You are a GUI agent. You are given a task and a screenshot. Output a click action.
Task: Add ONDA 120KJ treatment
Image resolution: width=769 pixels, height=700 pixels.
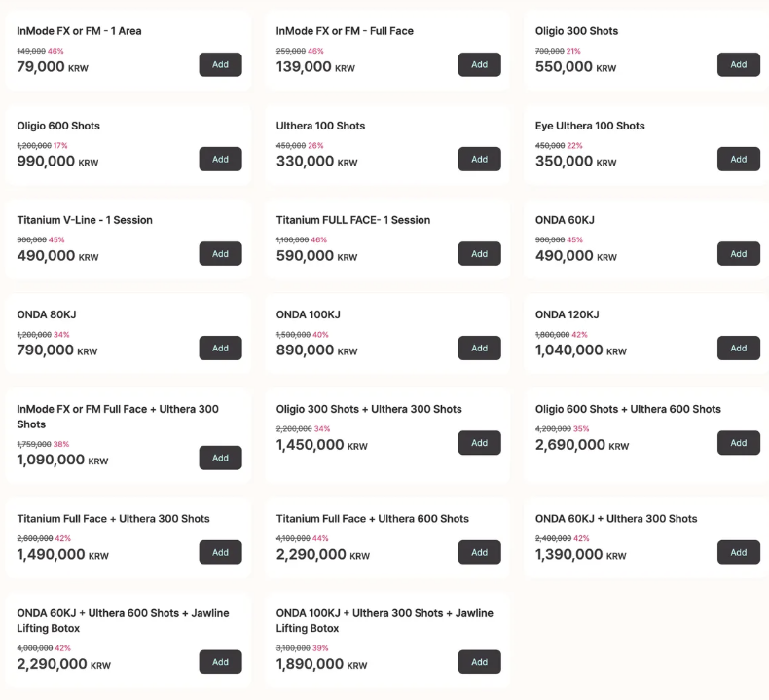[x=738, y=348]
